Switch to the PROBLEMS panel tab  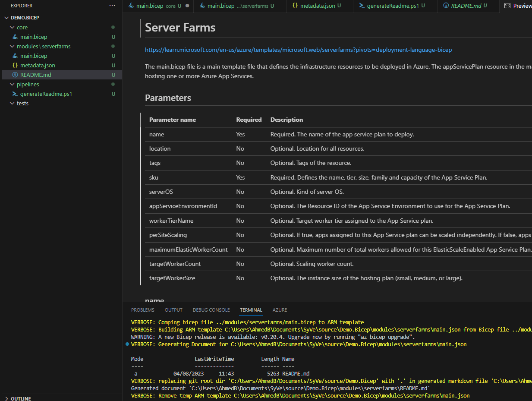coord(142,310)
